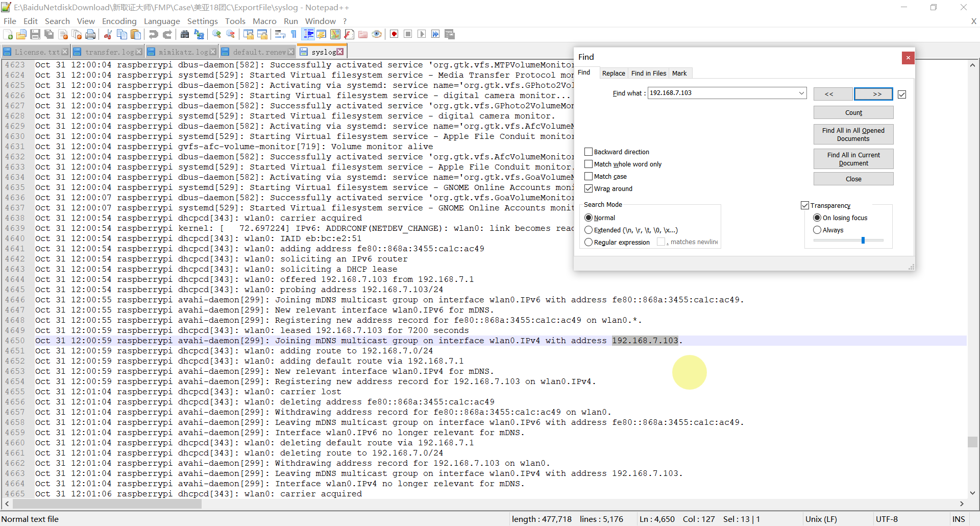Click the Save All toolbar icon

49,34
